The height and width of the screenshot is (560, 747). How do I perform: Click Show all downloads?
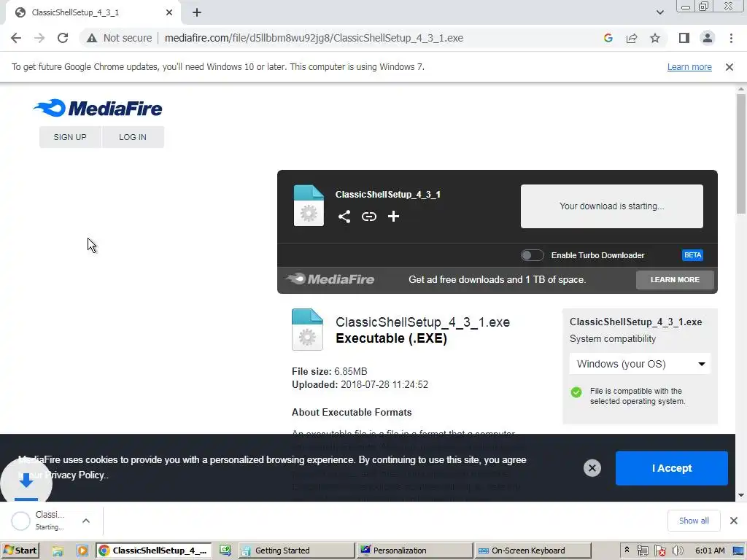pos(694,521)
